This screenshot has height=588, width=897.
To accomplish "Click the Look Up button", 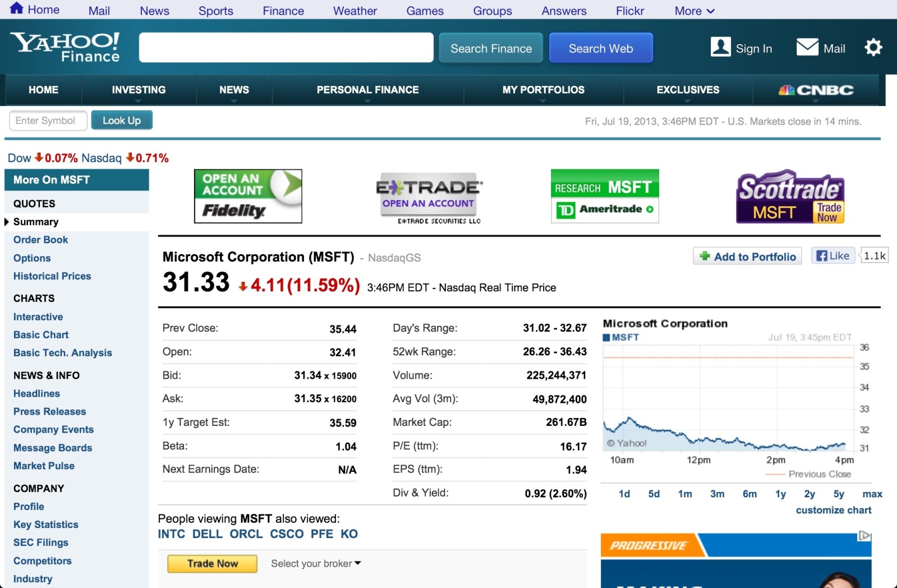I will pos(122,120).
